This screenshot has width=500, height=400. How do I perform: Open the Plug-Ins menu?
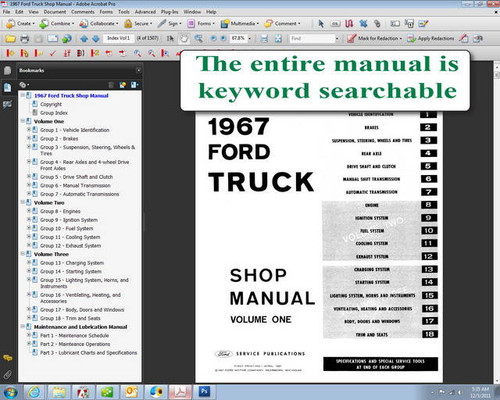(x=170, y=12)
